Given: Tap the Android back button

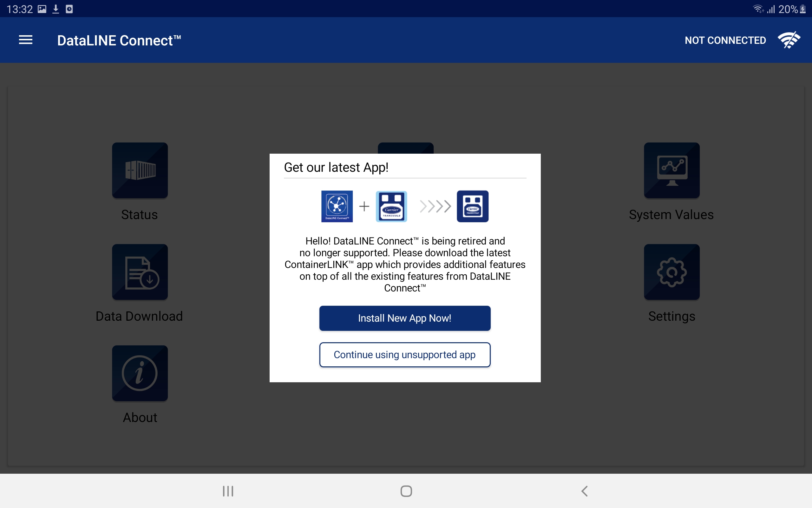Looking at the screenshot, I should (584, 491).
